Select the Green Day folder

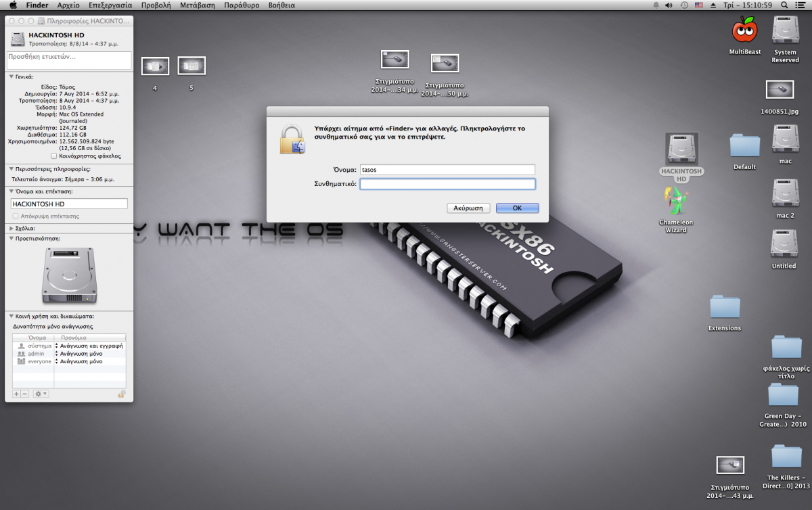(x=783, y=394)
